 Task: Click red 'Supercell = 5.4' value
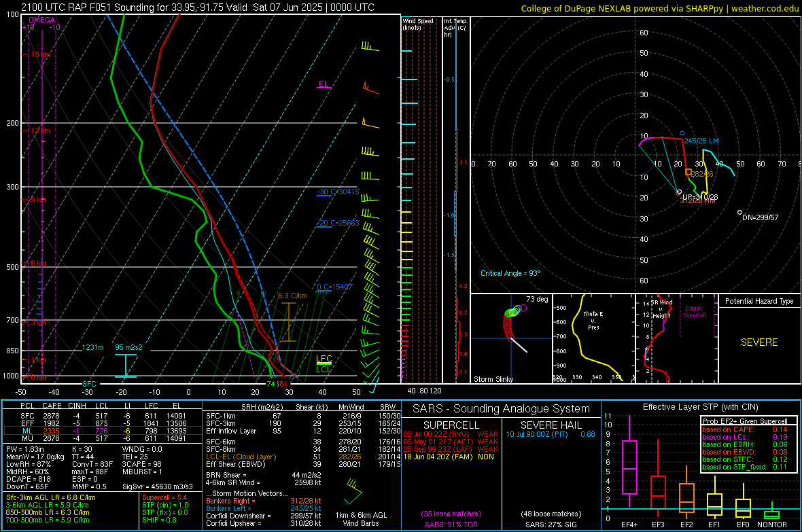tap(164, 497)
